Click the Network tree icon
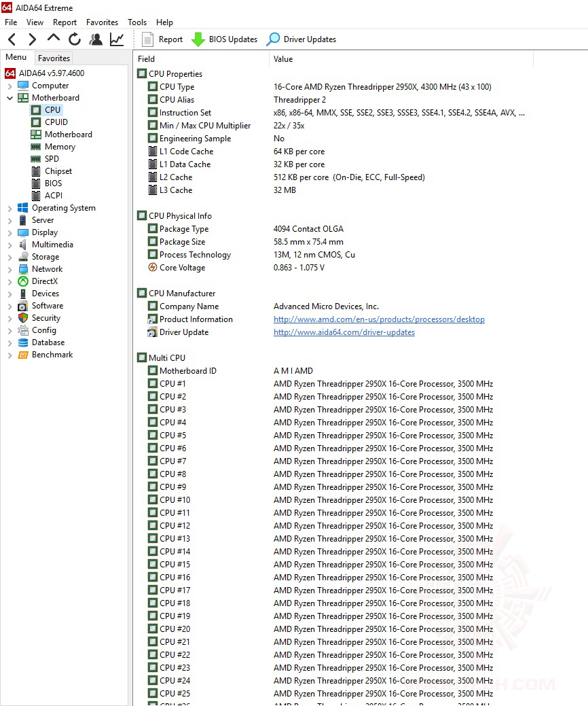The height and width of the screenshot is (706, 588). pos(23,269)
